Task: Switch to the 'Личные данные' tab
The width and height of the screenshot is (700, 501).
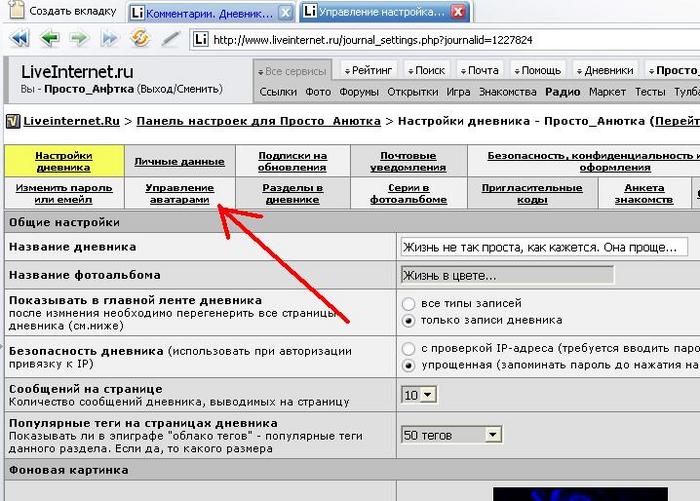Action: 179,160
